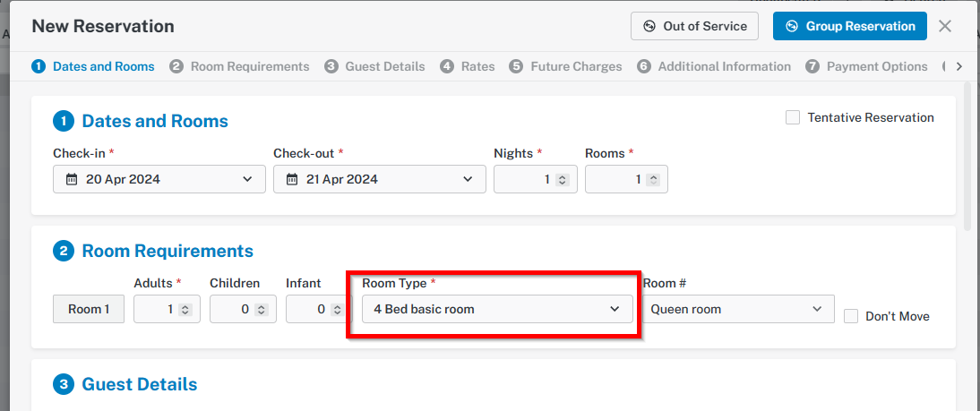Expand the Room # dropdown
The width and height of the screenshot is (980, 411).
pos(739,309)
